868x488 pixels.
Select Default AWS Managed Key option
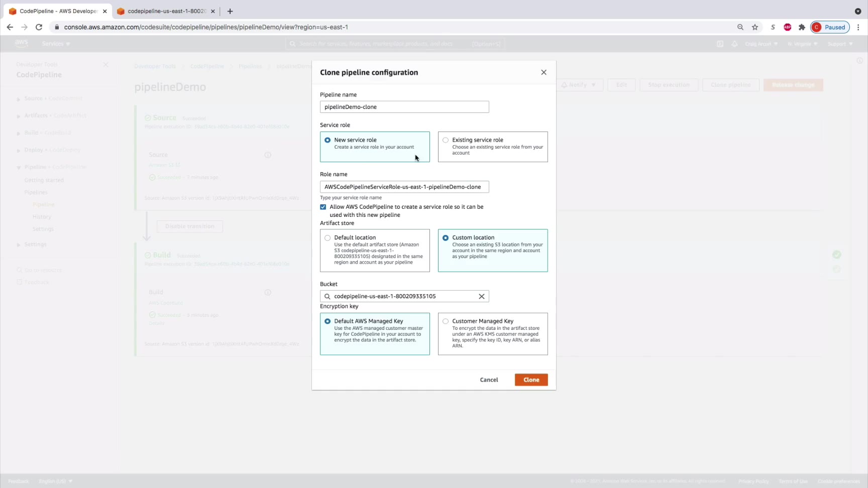[375, 334]
